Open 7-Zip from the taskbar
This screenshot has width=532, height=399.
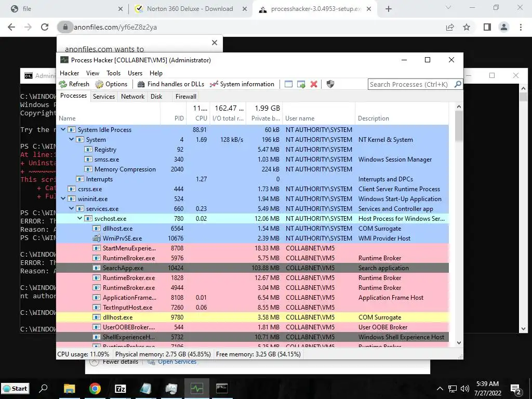click(x=121, y=389)
